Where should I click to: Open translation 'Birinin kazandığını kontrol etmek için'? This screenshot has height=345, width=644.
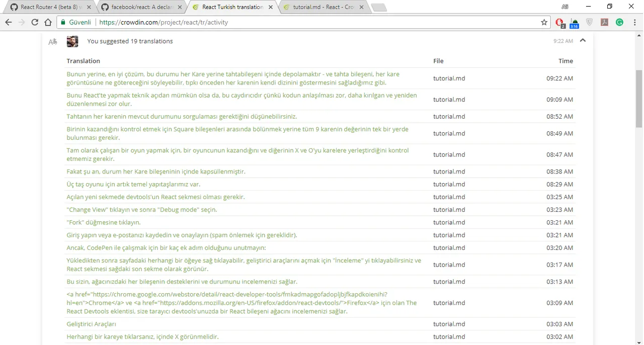[x=237, y=133]
